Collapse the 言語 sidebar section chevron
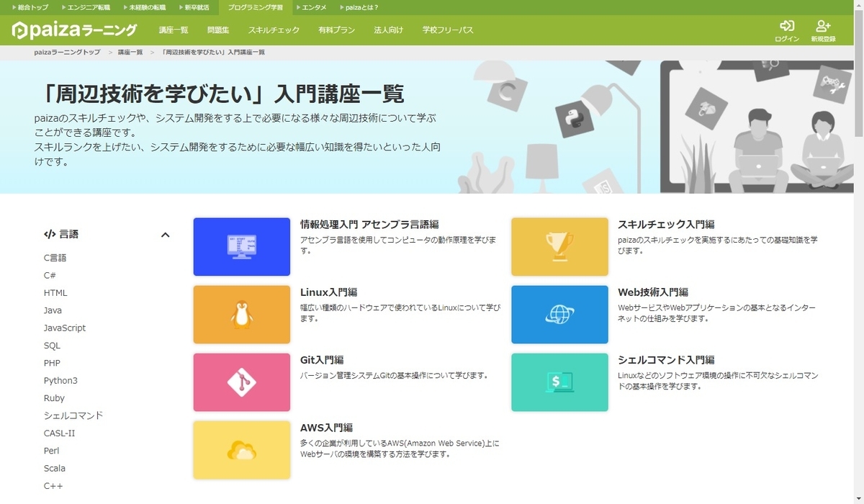This screenshot has height=504, width=864. click(x=165, y=235)
